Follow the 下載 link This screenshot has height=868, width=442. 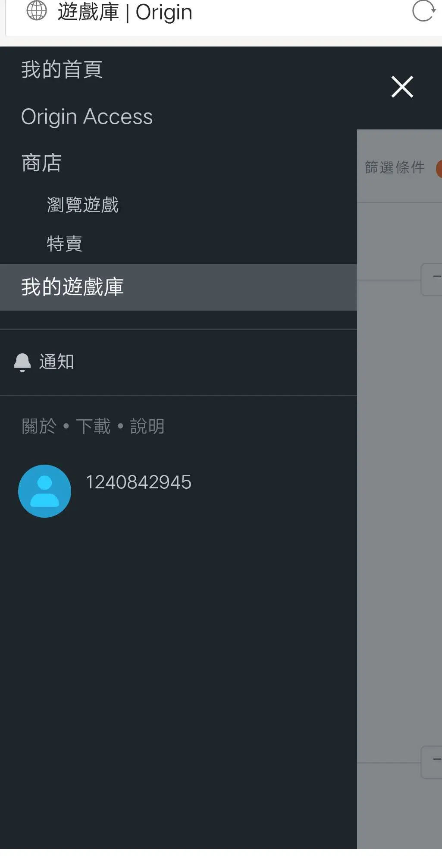point(93,427)
